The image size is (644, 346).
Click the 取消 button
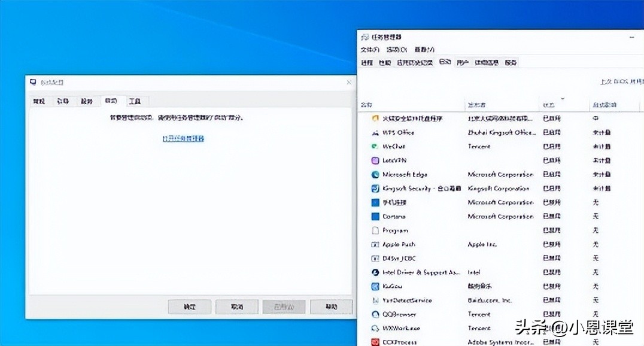(x=237, y=306)
